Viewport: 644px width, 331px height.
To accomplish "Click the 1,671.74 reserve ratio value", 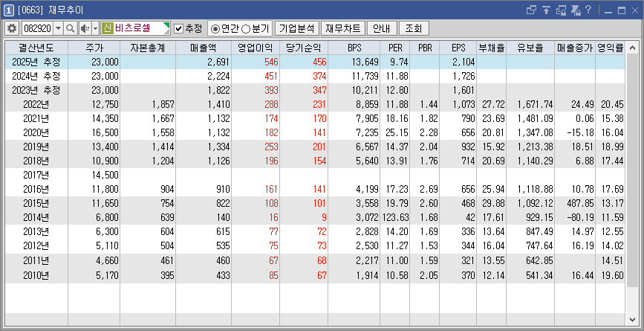I will (535, 104).
